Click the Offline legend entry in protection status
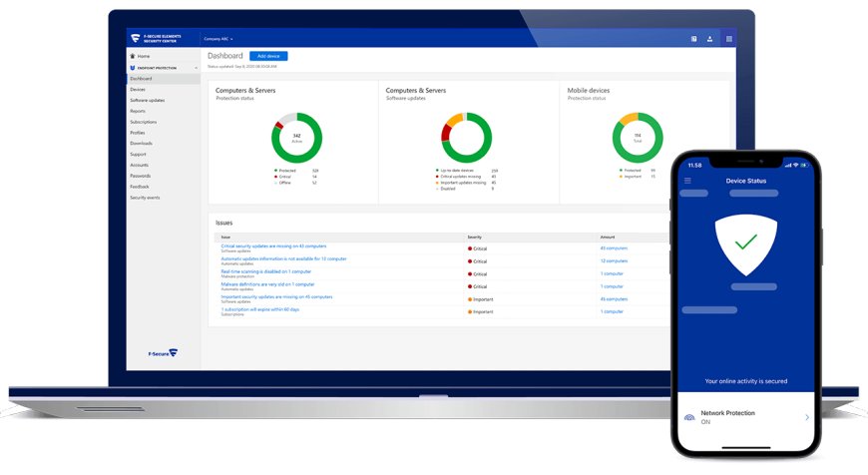This screenshot has width=868, height=475. pyautogui.click(x=295, y=183)
